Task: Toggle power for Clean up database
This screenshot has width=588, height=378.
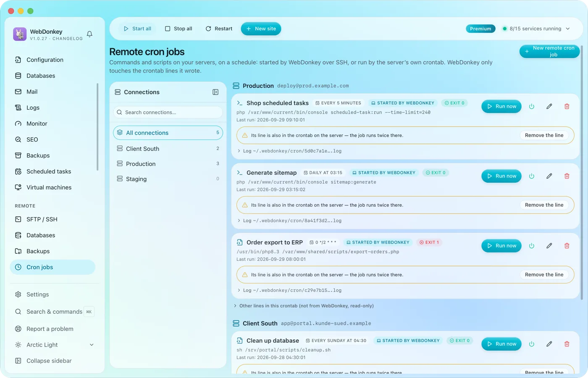Action: (x=531, y=344)
